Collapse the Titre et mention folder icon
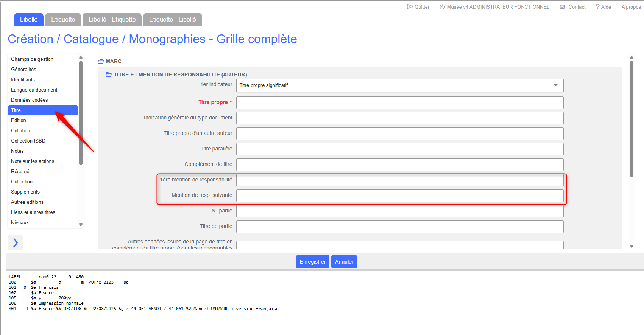Image resolution: width=644 pixels, height=335 pixels. point(109,74)
